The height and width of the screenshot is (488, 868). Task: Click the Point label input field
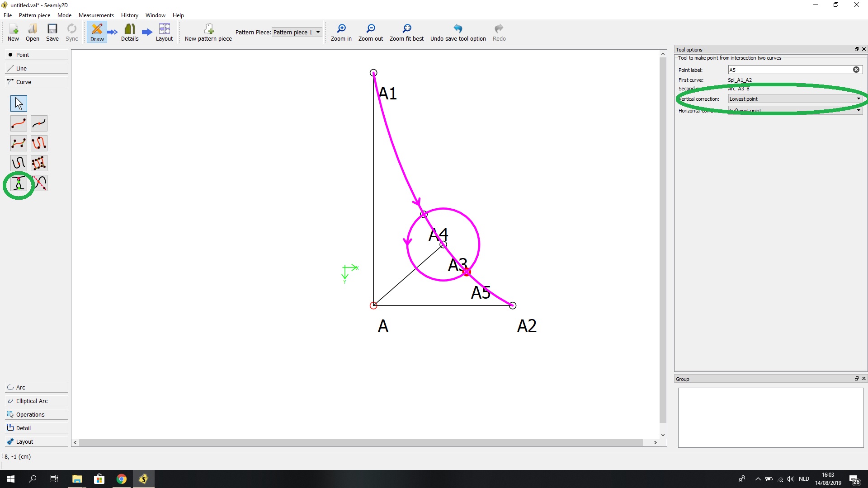[x=789, y=70]
